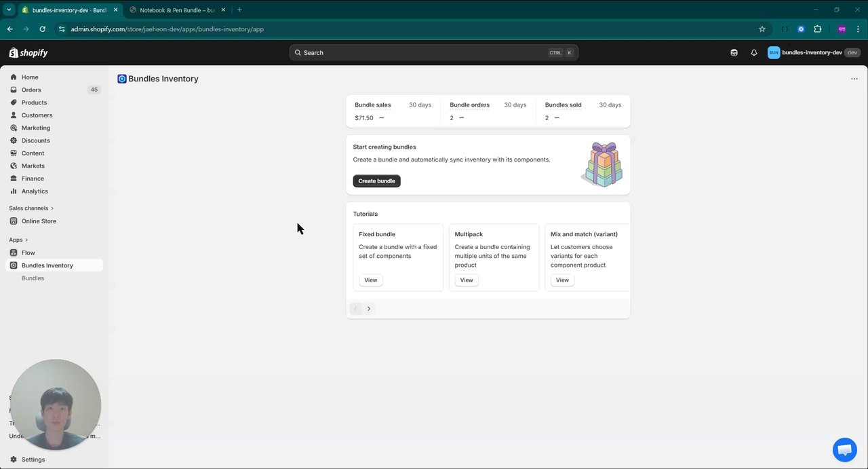Open bundles-inventory-dev store account menu
Image resolution: width=868 pixels, height=469 pixels.
(814, 53)
